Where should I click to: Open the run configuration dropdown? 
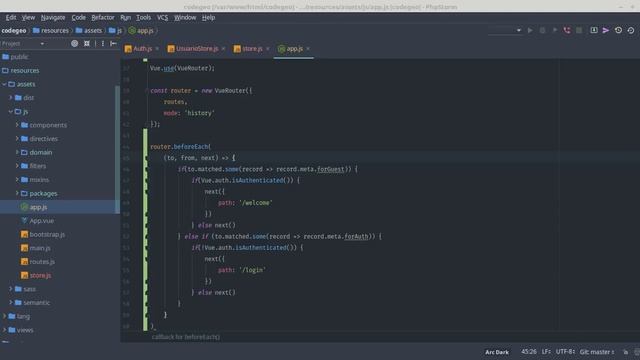[x=518, y=30]
